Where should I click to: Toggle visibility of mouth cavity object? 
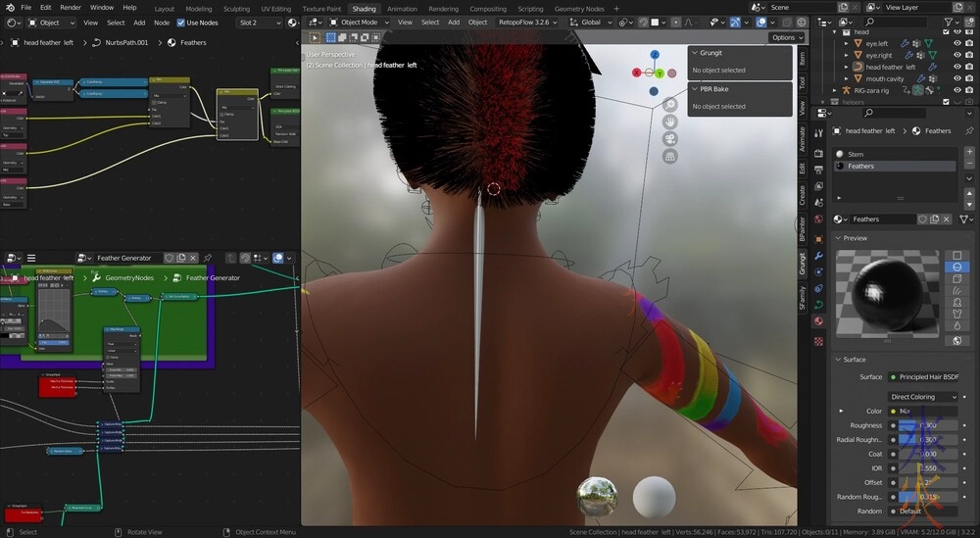(x=957, y=78)
